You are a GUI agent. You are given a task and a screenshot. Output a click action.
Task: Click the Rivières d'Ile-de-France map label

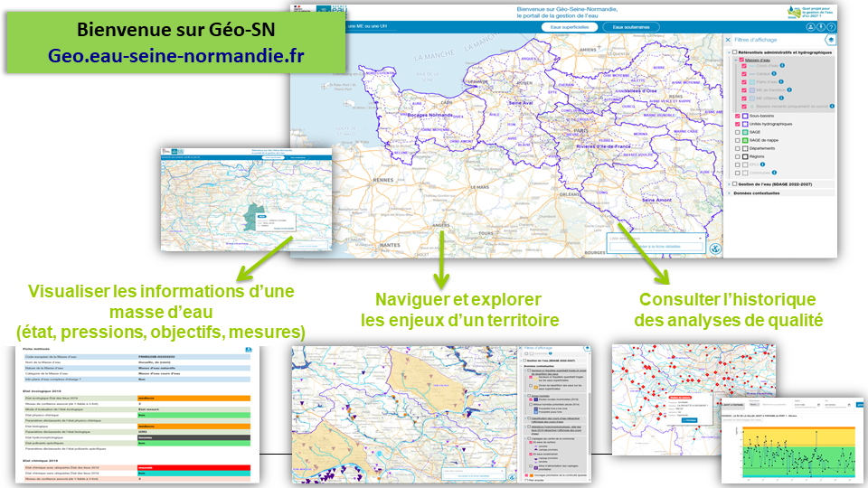click(x=603, y=146)
